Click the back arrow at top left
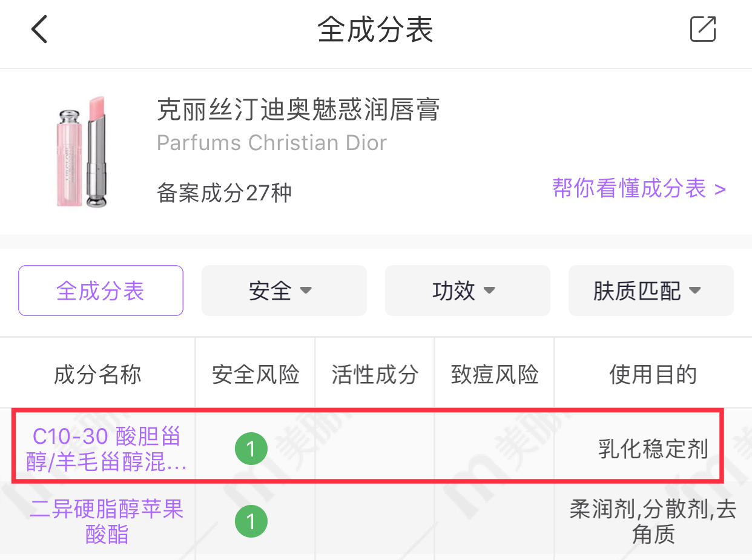The width and height of the screenshot is (752, 560). pos(39,29)
